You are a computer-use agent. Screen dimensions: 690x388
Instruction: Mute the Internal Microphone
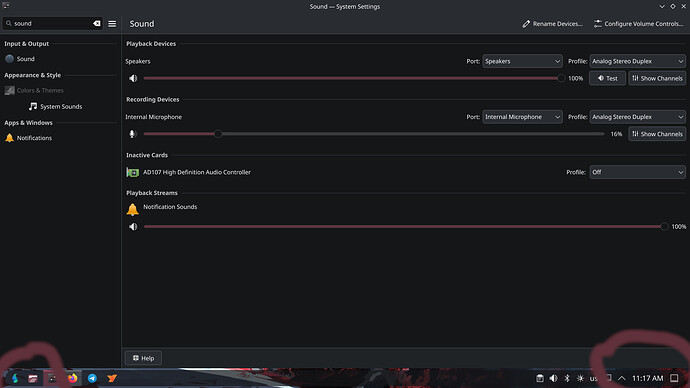pos(132,134)
